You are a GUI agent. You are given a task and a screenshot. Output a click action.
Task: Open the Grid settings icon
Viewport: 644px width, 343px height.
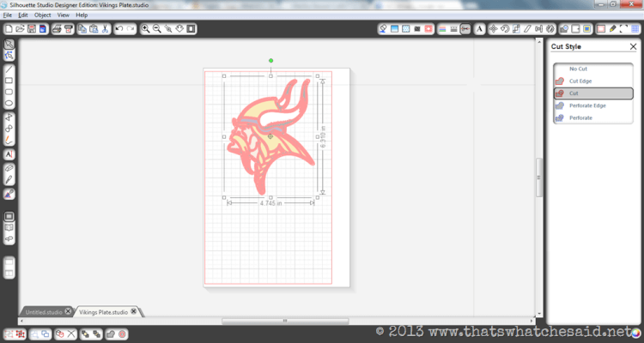coord(635,28)
